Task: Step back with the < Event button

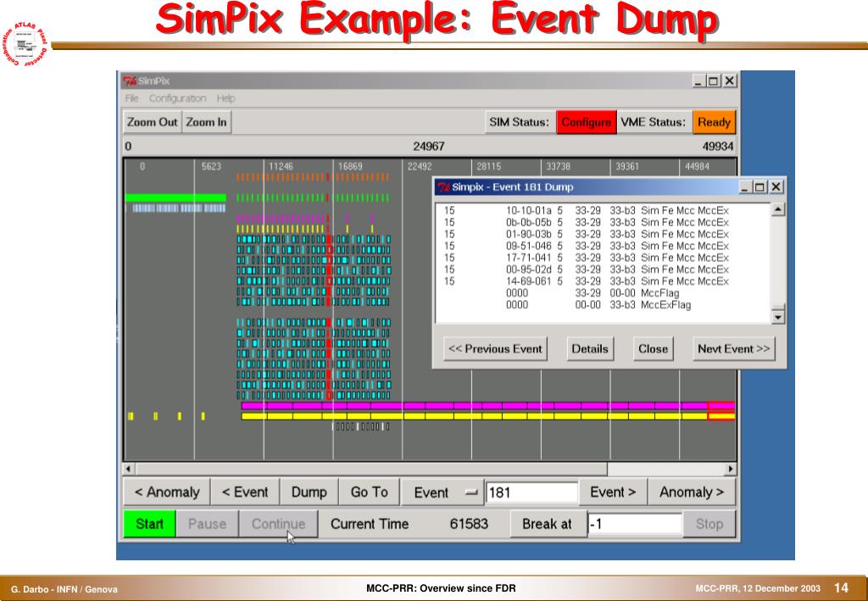Action: click(245, 492)
